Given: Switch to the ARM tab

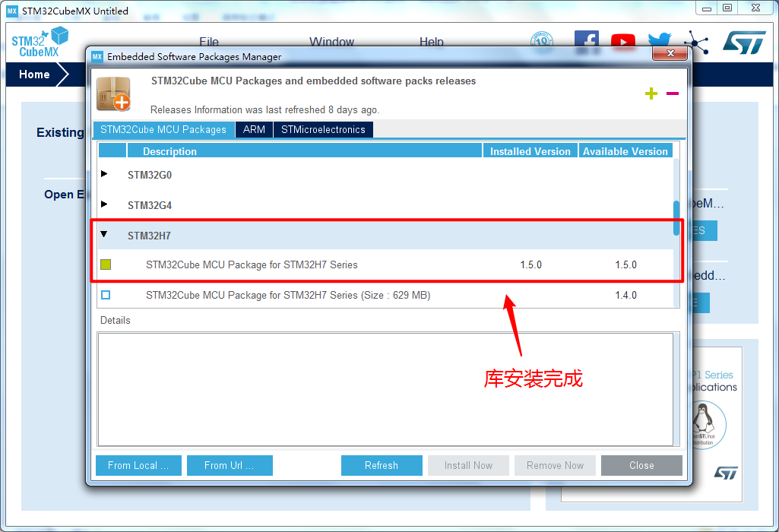Looking at the screenshot, I should coord(254,130).
